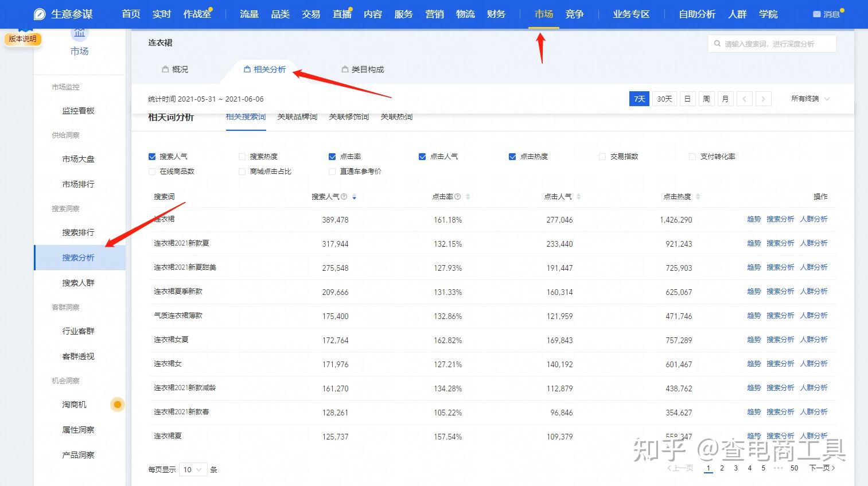Open 所有终端 dropdown
This screenshot has width=868, height=486.
pyautogui.click(x=810, y=99)
